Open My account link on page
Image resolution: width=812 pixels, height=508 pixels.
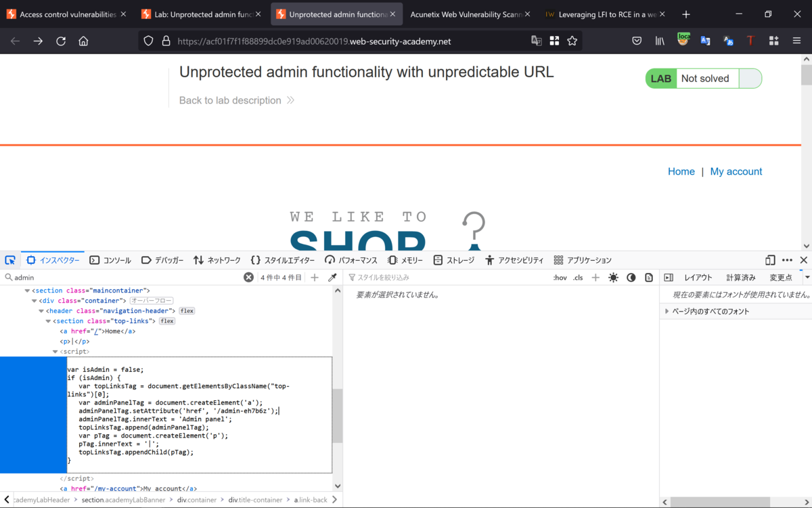[x=736, y=171]
